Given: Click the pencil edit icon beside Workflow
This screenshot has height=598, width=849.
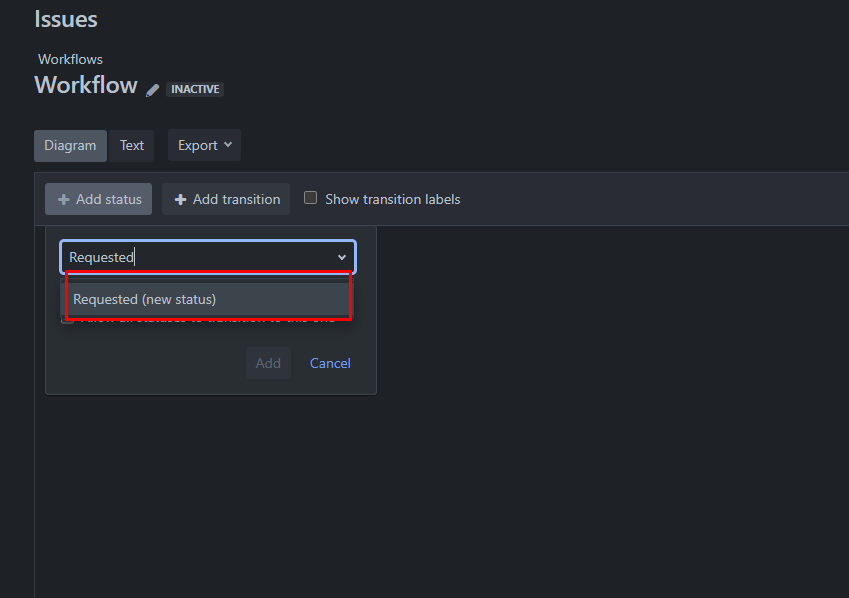Looking at the screenshot, I should coord(153,90).
